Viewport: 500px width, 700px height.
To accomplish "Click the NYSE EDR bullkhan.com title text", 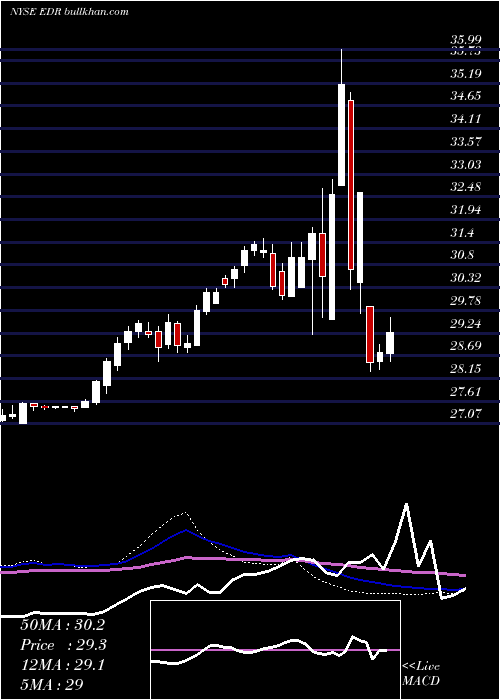I will click(x=69, y=11).
